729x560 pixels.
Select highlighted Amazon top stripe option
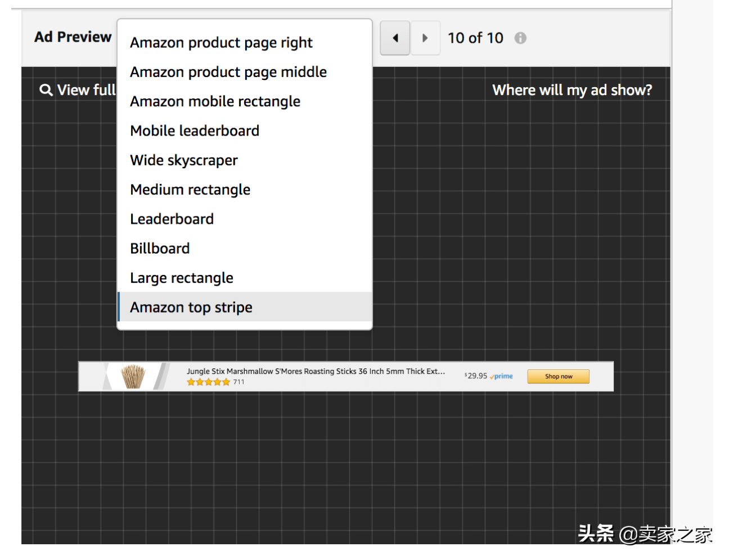click(245, 307)
